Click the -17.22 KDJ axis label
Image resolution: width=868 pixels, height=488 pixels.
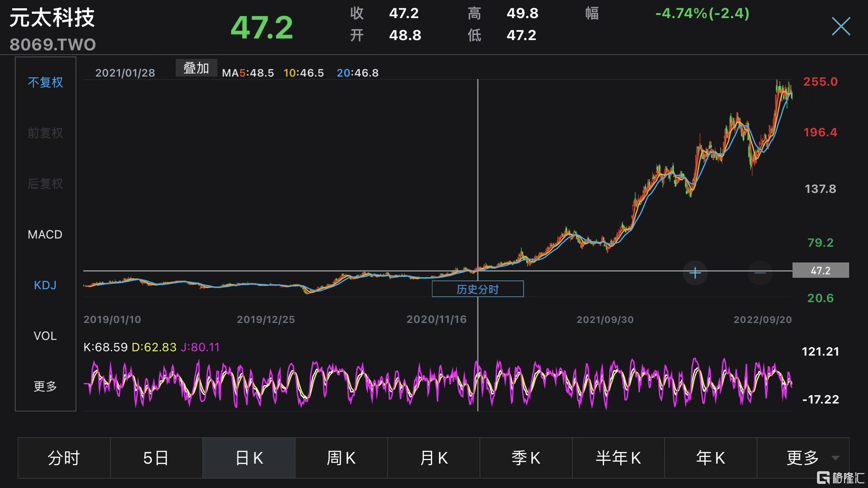820,400
